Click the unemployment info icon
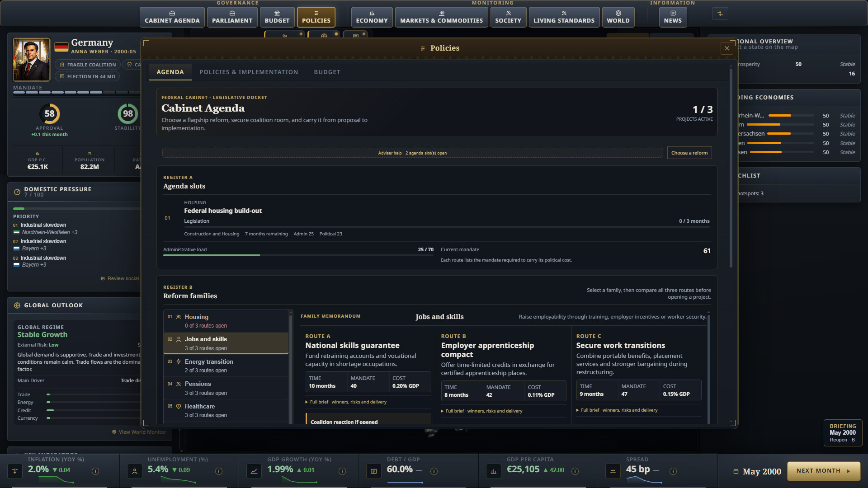Screen dimensions: 868x488 219,471
